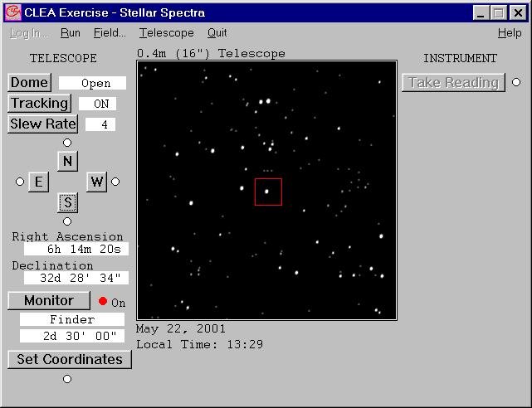The height and width of the screenshot is (408, 532).
Task: Open the Help menu
Action: tap(509, 33)
